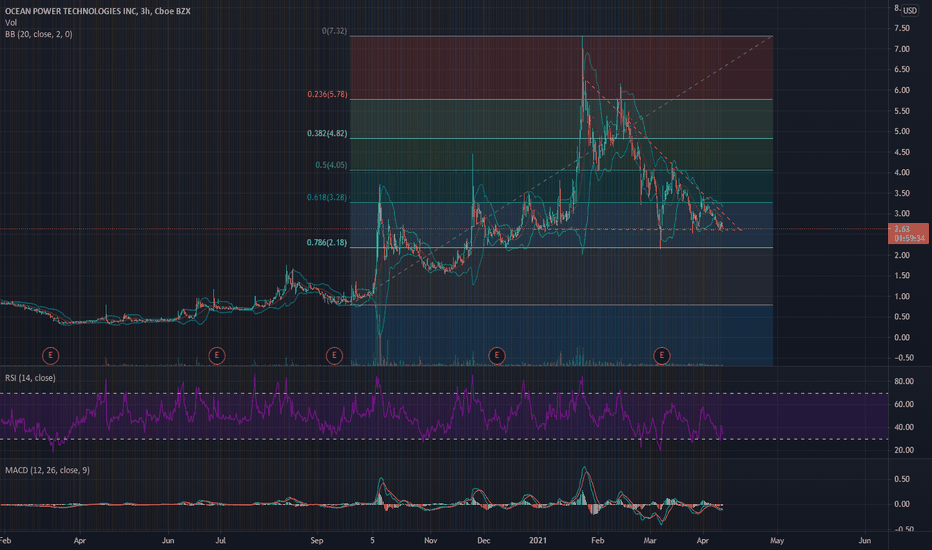Click the 2.00 price axis value

pos(902,255)
